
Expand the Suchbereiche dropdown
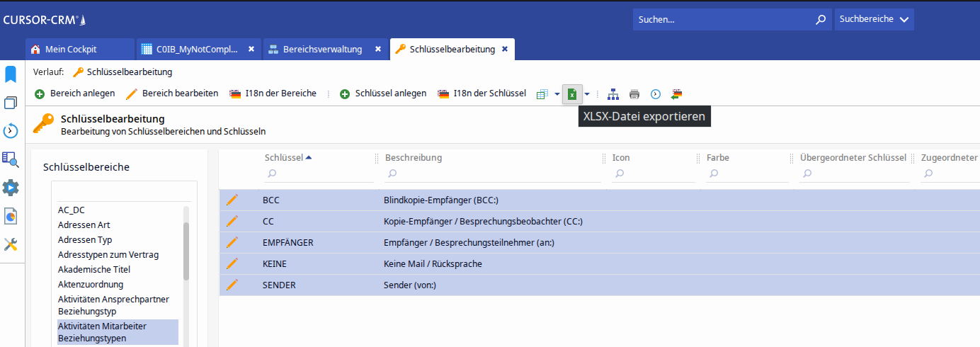874,20
